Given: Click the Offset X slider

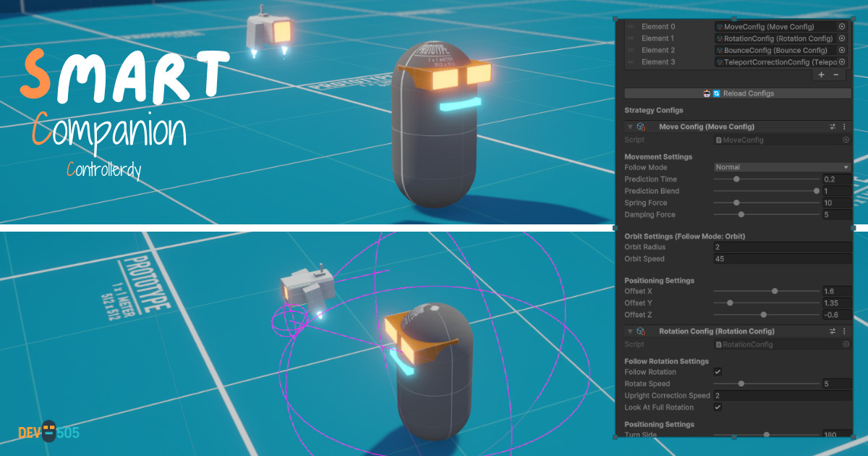Looking at the screenshot, I should click(x=765, y=291).
